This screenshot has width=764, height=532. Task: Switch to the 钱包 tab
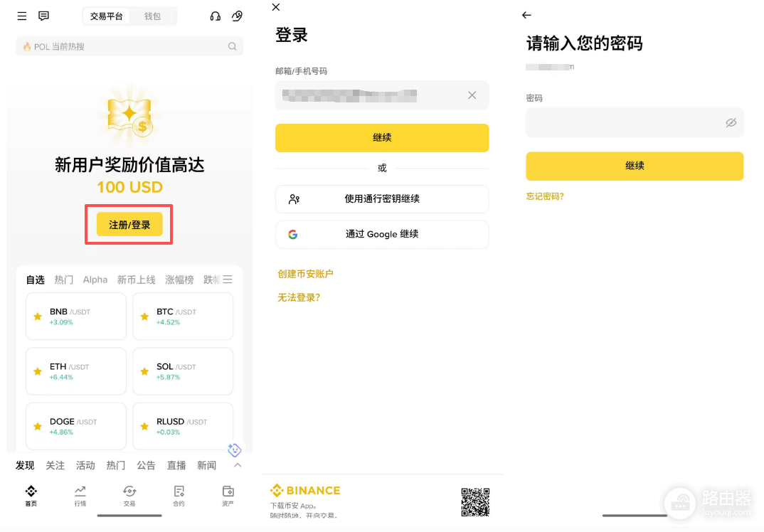pyautogui.click(x=152, y=16)
